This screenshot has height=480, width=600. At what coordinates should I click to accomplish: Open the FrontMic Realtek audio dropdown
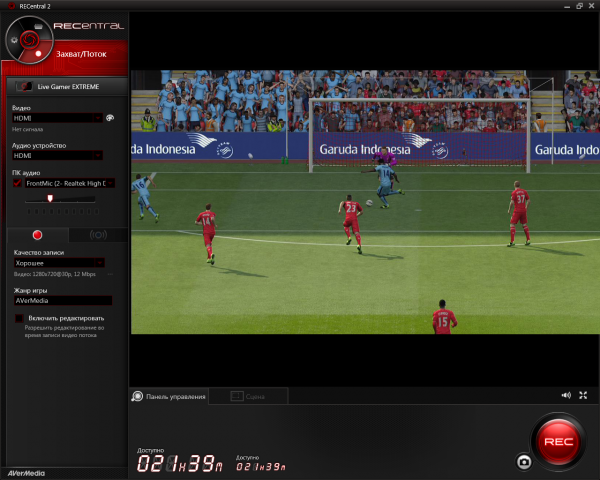click(x=70, y=183)
